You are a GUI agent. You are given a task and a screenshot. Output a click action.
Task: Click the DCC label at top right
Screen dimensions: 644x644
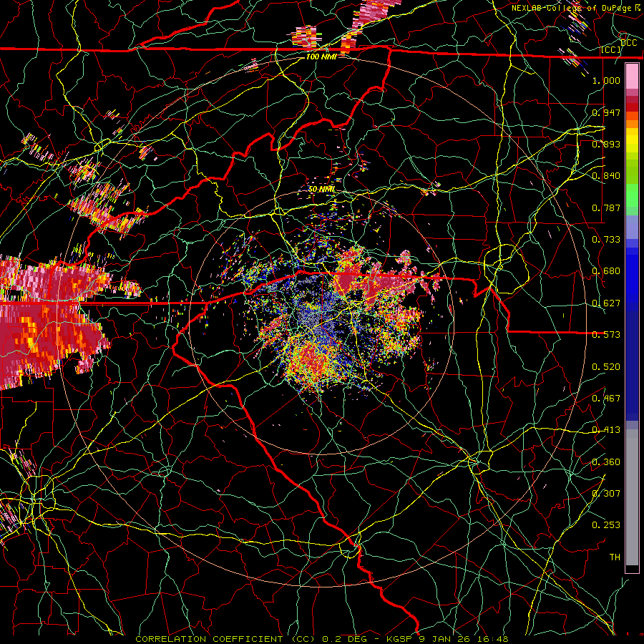coord(628,43)
